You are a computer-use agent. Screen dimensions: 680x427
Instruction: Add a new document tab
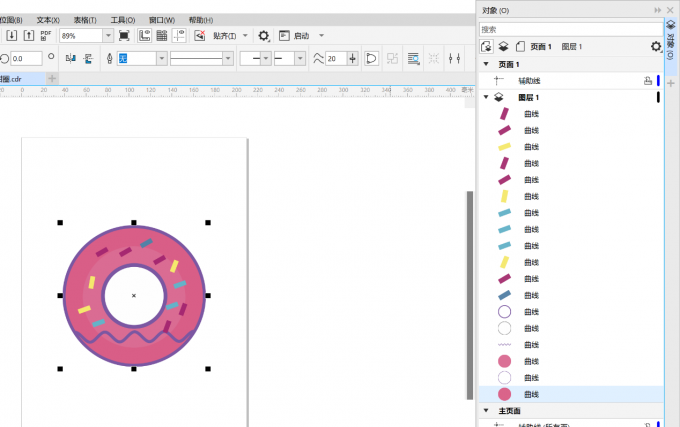(x=52, y=78)
